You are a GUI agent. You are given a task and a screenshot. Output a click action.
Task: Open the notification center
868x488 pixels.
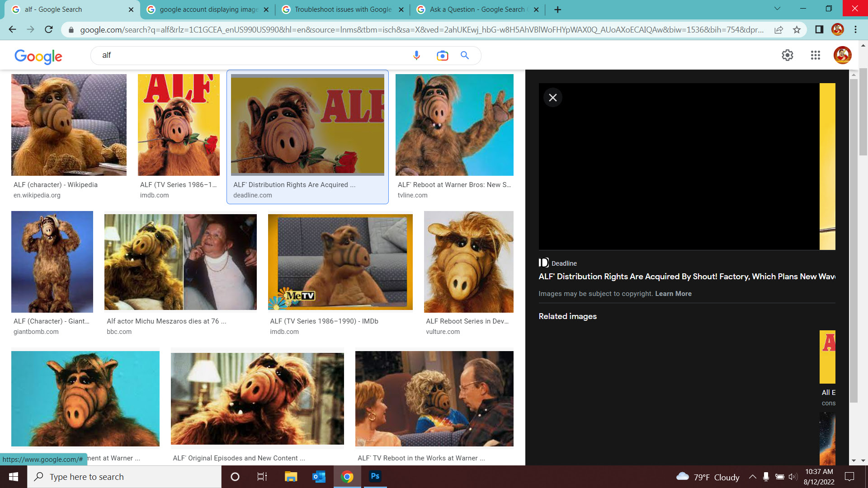point(849,477)
